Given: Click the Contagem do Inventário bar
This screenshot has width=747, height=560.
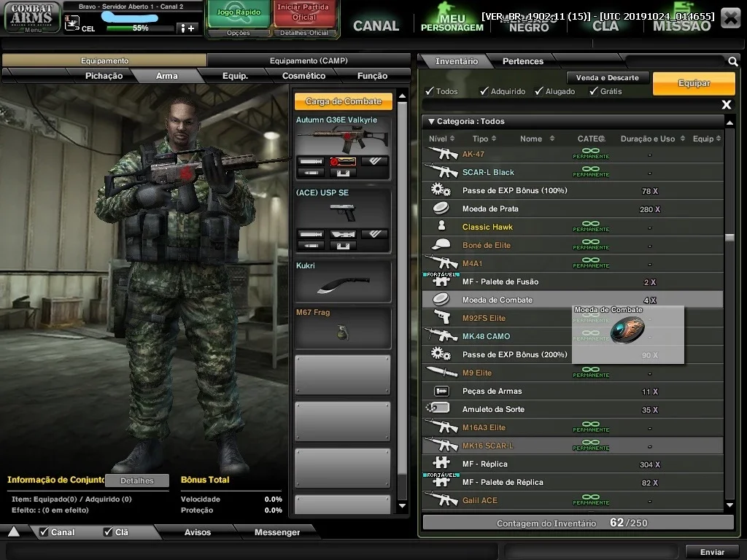Looking at the screenshot, I should [x=578, y=523].
